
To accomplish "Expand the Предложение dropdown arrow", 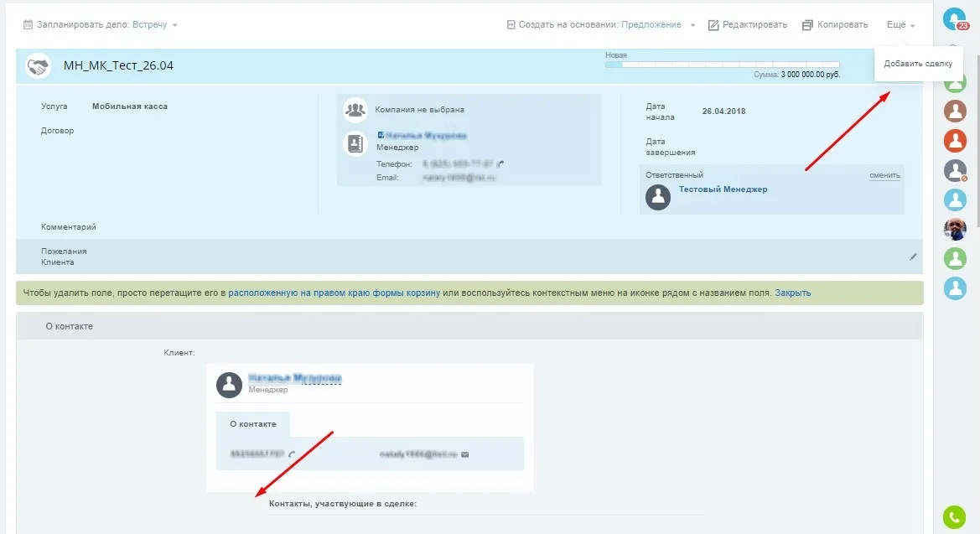I will pos(693,26).
